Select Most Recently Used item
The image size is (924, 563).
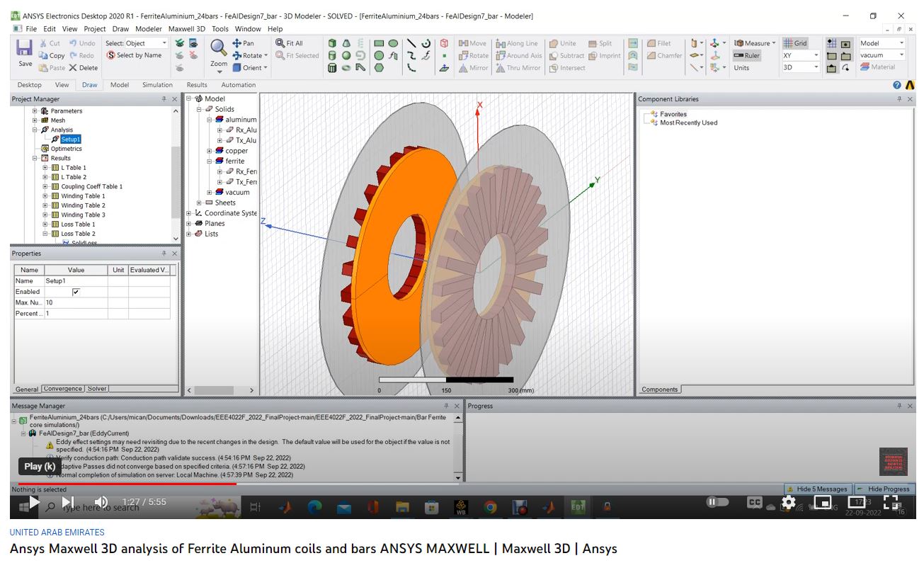[x=688, y=123]
